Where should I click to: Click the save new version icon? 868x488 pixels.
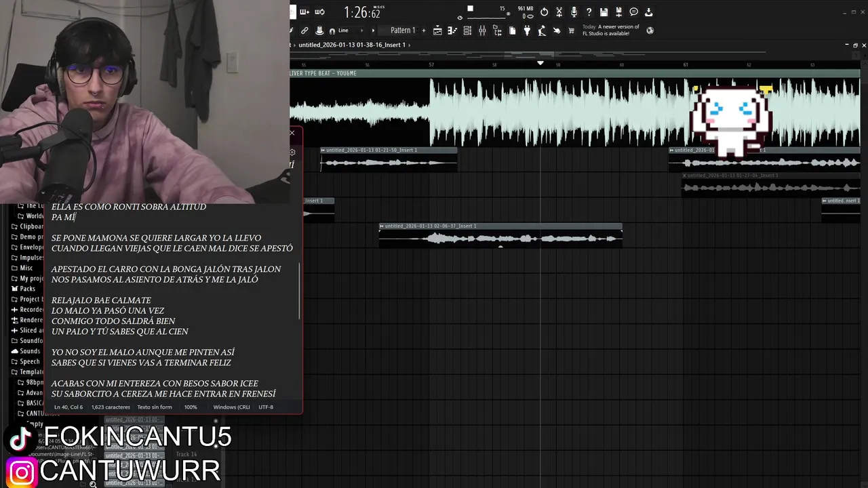click(x=618, y=12)
